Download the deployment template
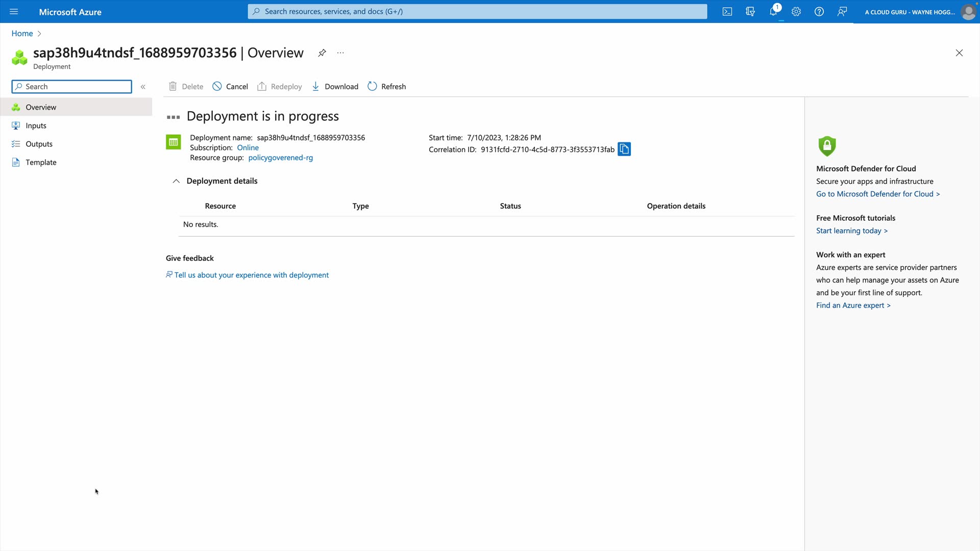980x551 pixels. coord(335,87)
